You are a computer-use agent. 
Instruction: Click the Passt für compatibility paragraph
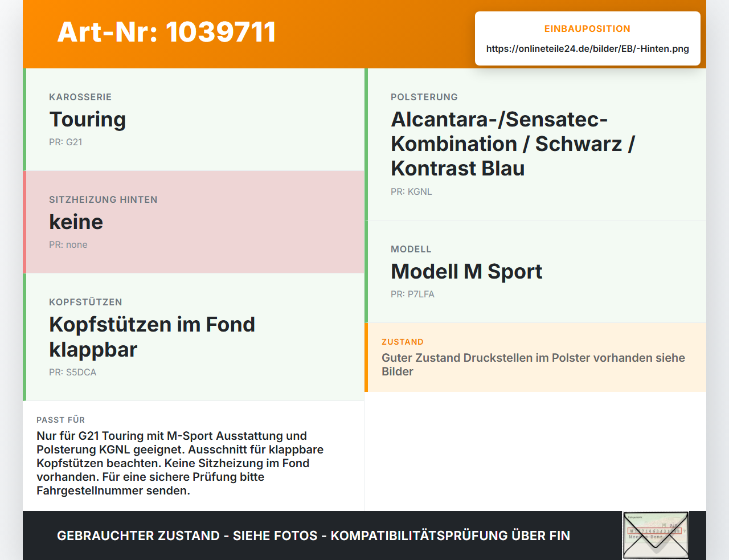click(180, 463)
